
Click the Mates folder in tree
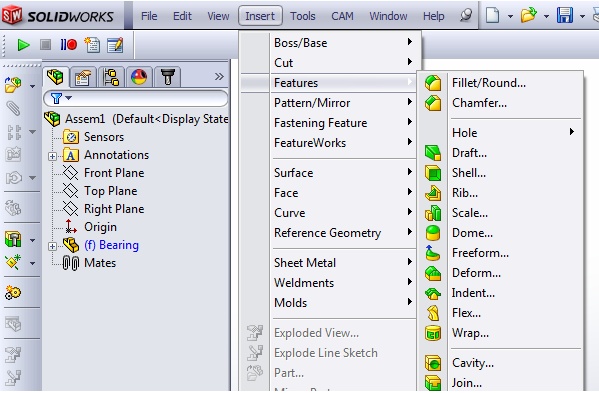pyautogui.click(x=100, y=263)
